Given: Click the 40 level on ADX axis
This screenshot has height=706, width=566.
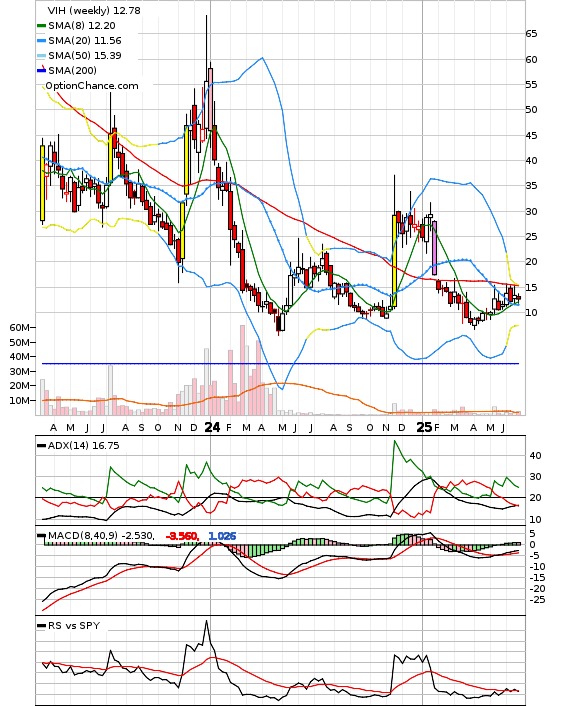Looking at the screenshot, I should pyautogui.click(x=535, y=456).
